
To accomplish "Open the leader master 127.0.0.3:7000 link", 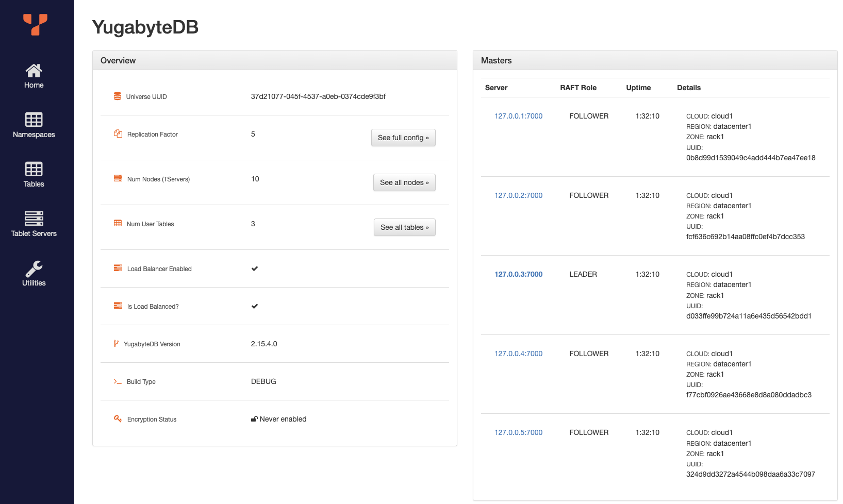I will pos(518,274).
